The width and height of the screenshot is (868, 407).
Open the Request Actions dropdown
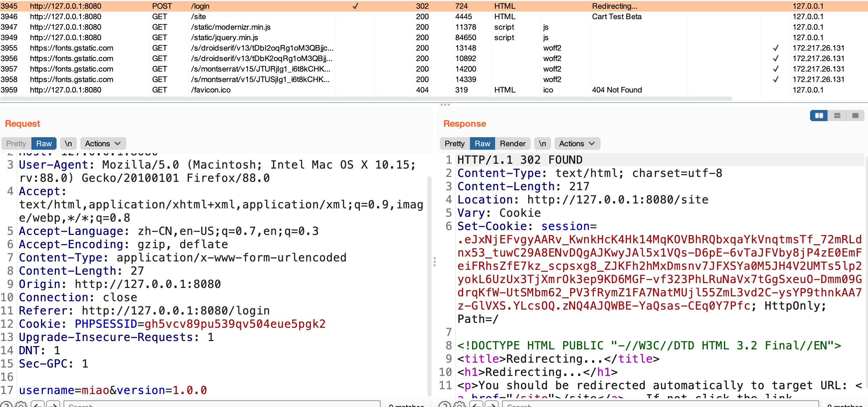[103, 143]
